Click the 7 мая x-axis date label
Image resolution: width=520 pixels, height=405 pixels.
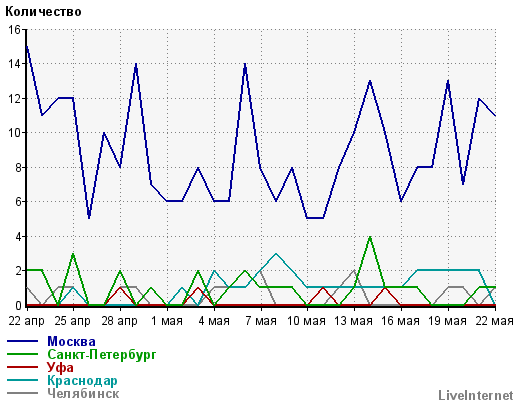(x=261, y=321)
